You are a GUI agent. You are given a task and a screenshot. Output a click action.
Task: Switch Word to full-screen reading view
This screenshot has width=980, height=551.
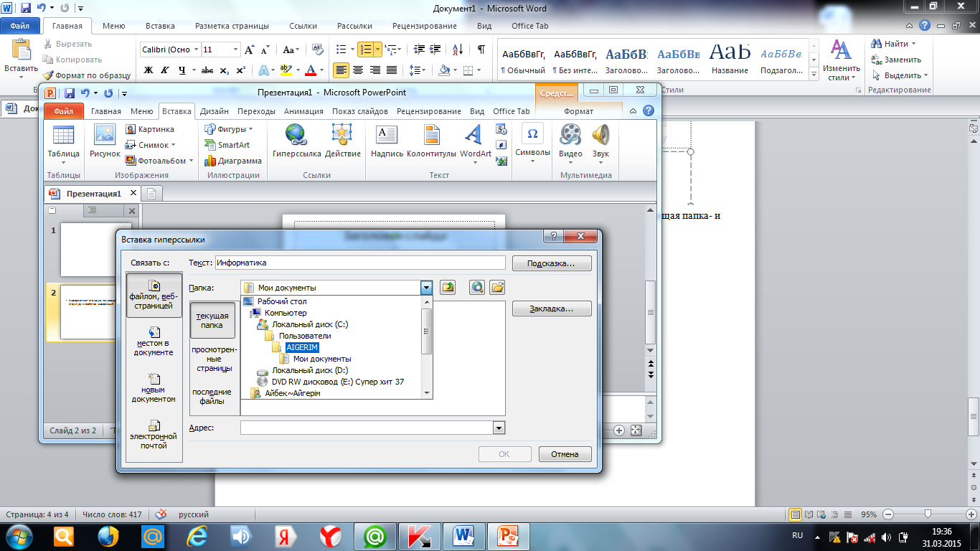click(x=809, y=514)
